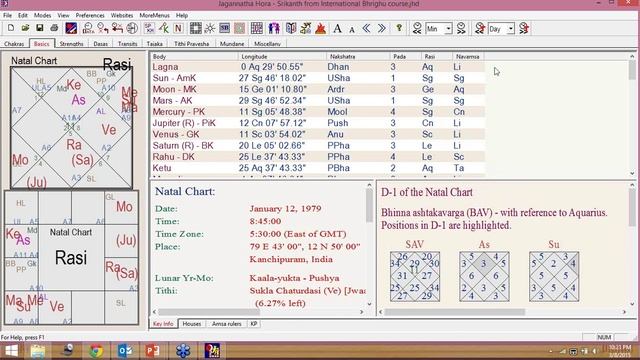Viewport: 640px width, 360px height.
Task: Click the double left chevron icon
Action: pos(367,28)
